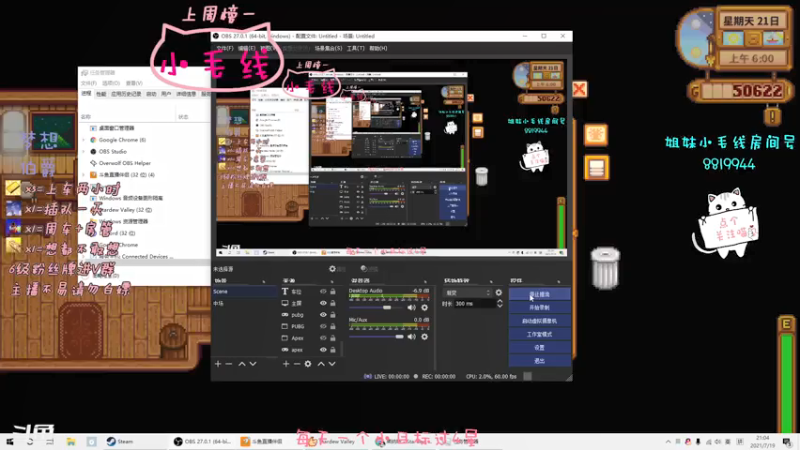Click the 300 ms transition duration field
The height and width of the screenshot is (450, 800).
pos(474,304)
